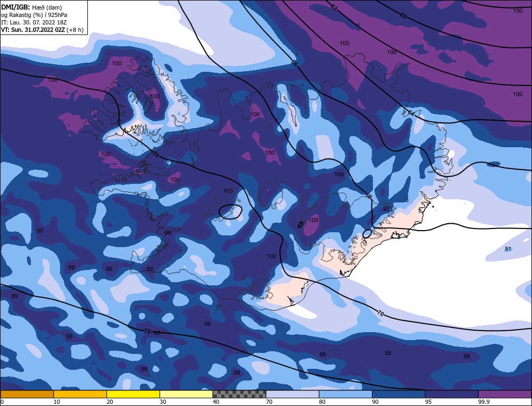Screen dimensions: 532x406
Task: Click the '60' contour label
Action: (403, 15)
